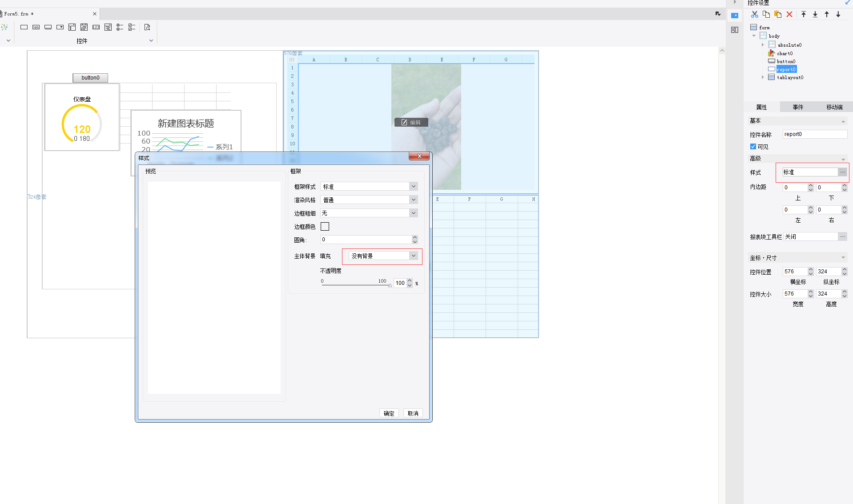Close the 样式 dialog
Image resolution: width=853 pixels, height=504 pixels.
[419, 156]
